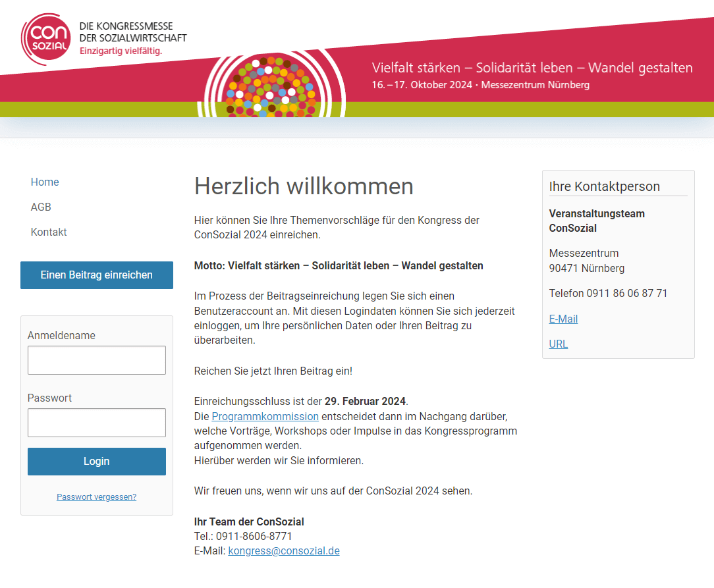This screenshot has height=588, width=714.
Task: Click the Ihre Kontaktperson heading
Action: pos(604,186)
